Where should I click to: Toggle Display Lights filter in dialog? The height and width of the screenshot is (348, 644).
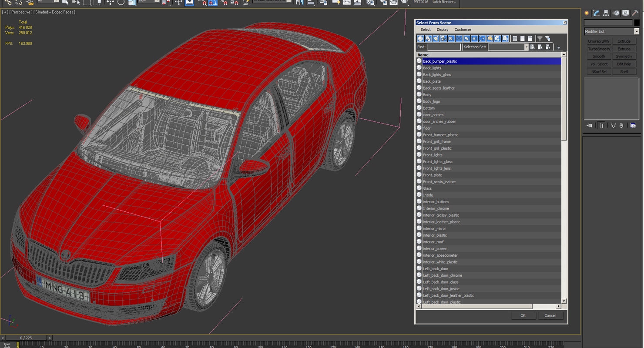coord(436,39)
